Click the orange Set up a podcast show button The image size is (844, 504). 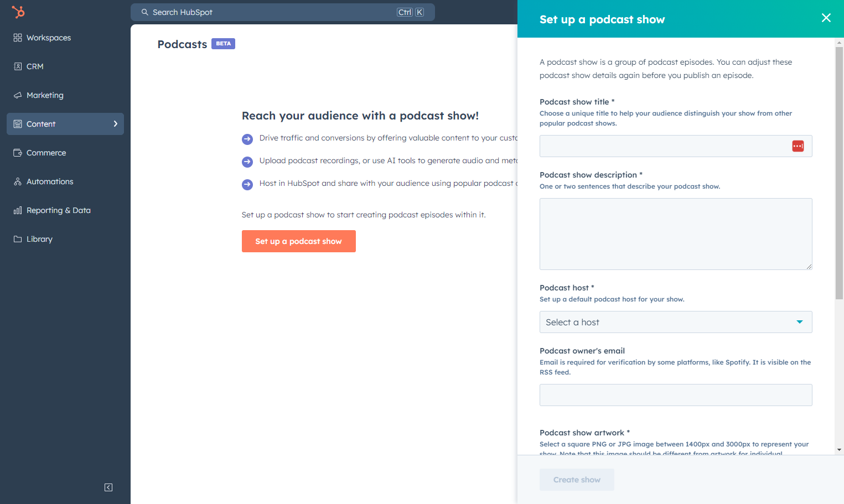click(299, 241)
